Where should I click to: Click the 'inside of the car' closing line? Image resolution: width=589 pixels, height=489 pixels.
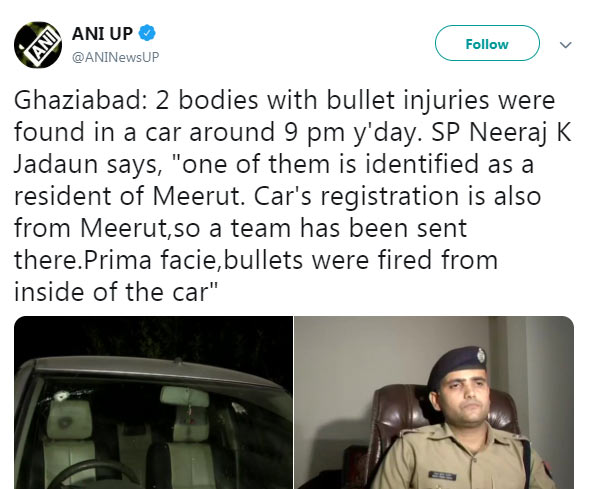tap(116, 292)
